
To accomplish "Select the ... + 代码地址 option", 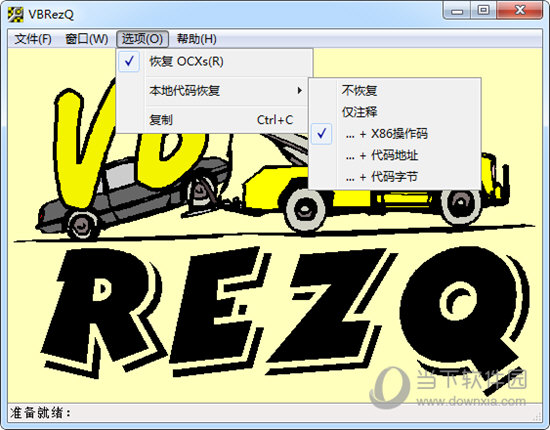I will point(395,155).
